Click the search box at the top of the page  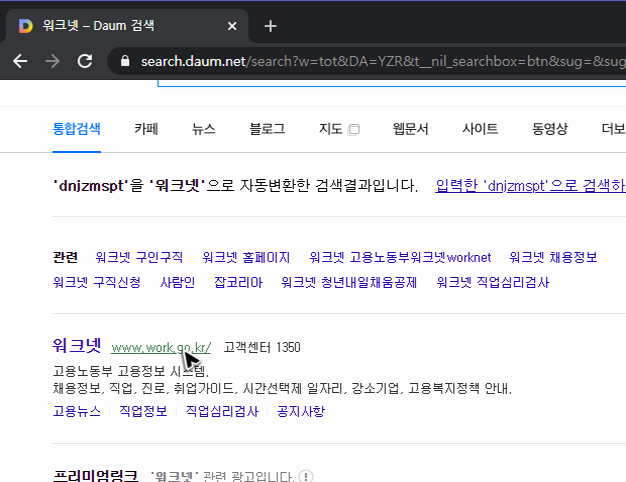tap(392, 83)
